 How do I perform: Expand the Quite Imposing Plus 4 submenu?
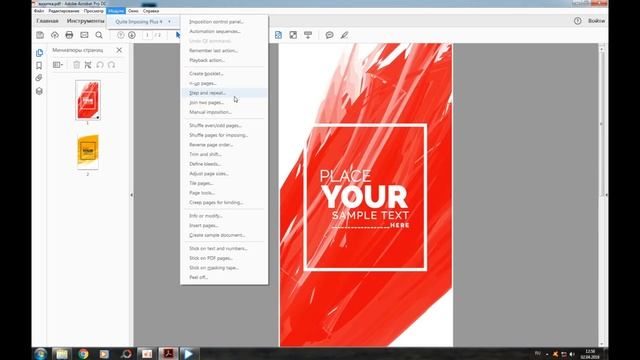[x=142, y=22]
